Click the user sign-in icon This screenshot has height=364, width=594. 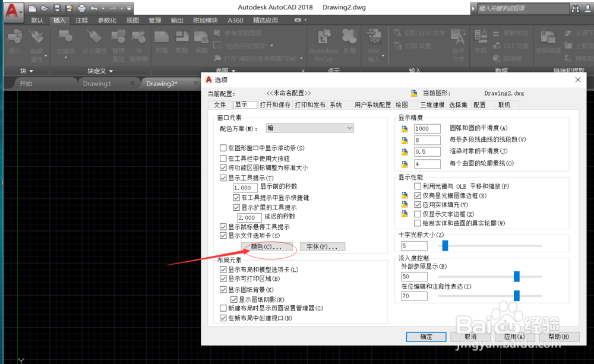[588, 8]
